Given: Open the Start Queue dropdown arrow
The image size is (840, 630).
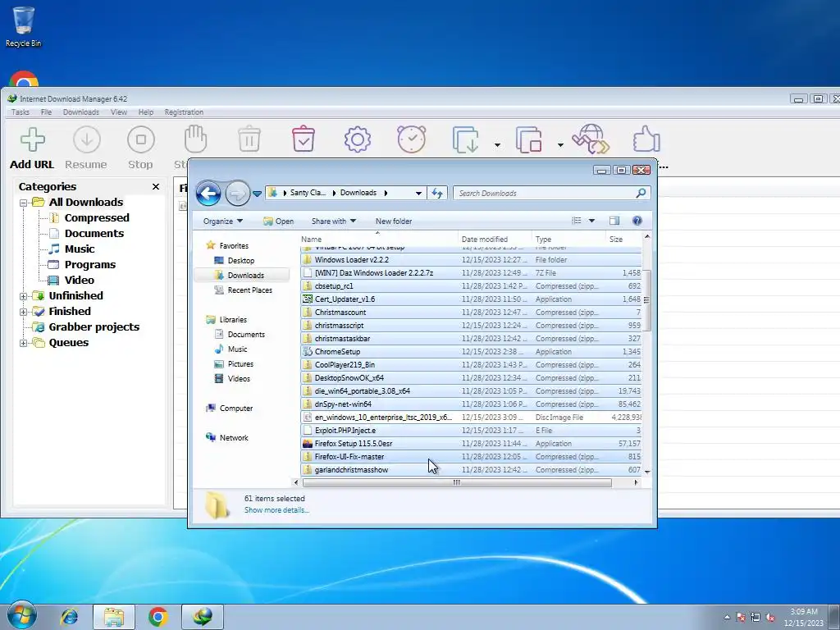Looking at the screenshot, I should click(x=497, y=144).
